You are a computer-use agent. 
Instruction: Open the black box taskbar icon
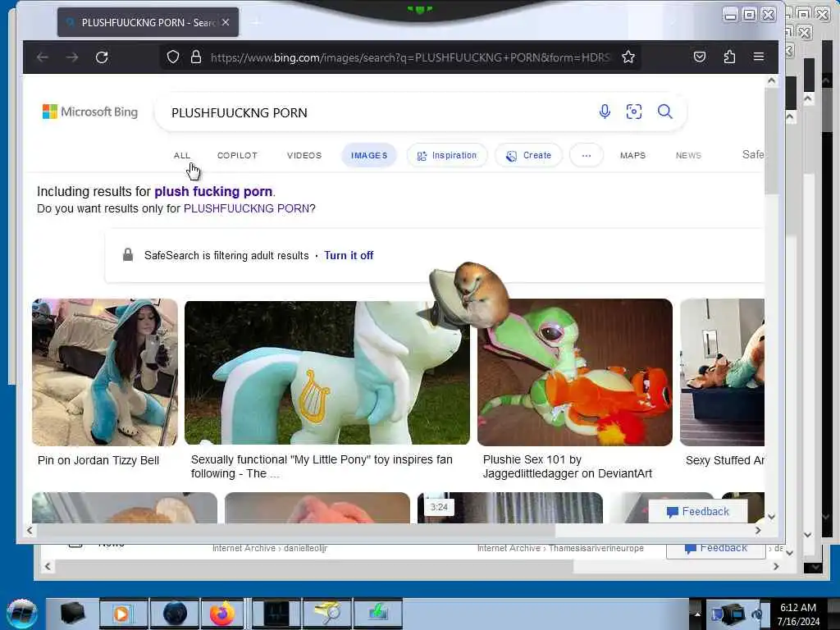tap(72, 614)
